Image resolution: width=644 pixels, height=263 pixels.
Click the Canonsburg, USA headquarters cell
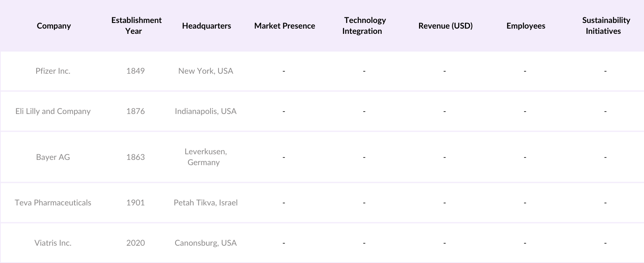pos(205,243)
